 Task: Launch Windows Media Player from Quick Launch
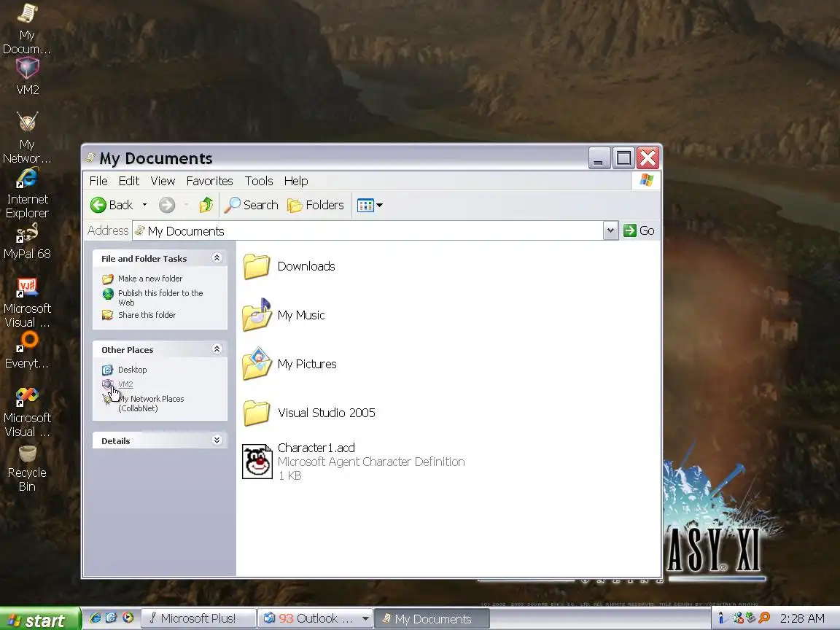click(128, 618)
